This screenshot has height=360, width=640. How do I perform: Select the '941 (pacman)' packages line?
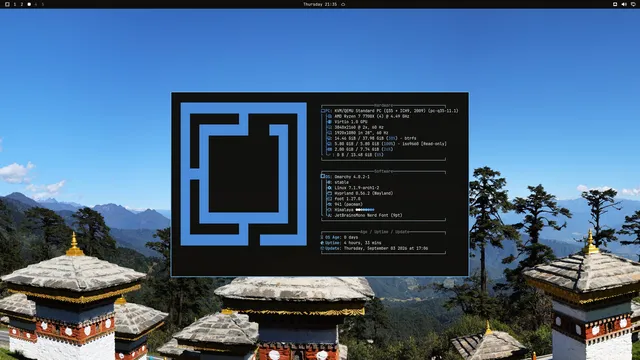(x=348, y=204)
